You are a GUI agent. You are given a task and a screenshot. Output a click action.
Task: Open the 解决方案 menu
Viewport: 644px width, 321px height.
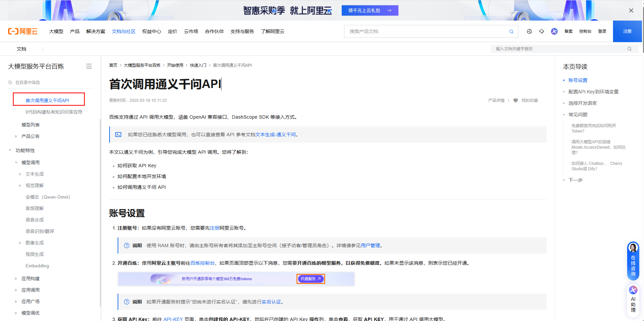click(96, 31)
